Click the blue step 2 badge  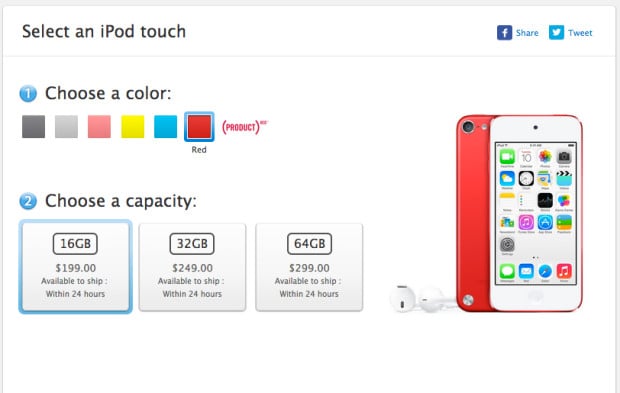tap(28, 201)
